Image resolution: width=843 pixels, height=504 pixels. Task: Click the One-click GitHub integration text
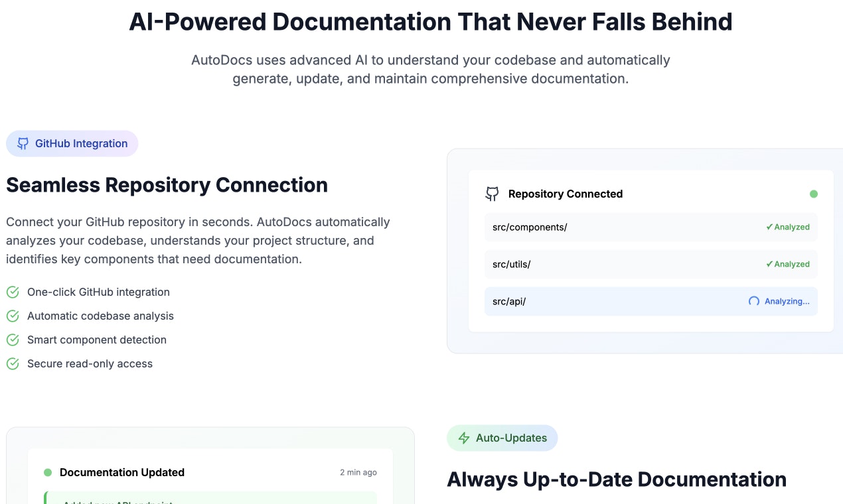[x=98, y=292]
